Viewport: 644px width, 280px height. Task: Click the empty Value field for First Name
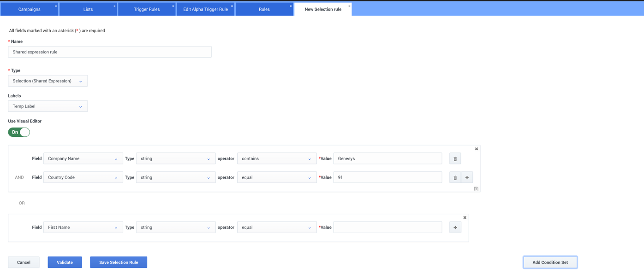click(388, 227)
